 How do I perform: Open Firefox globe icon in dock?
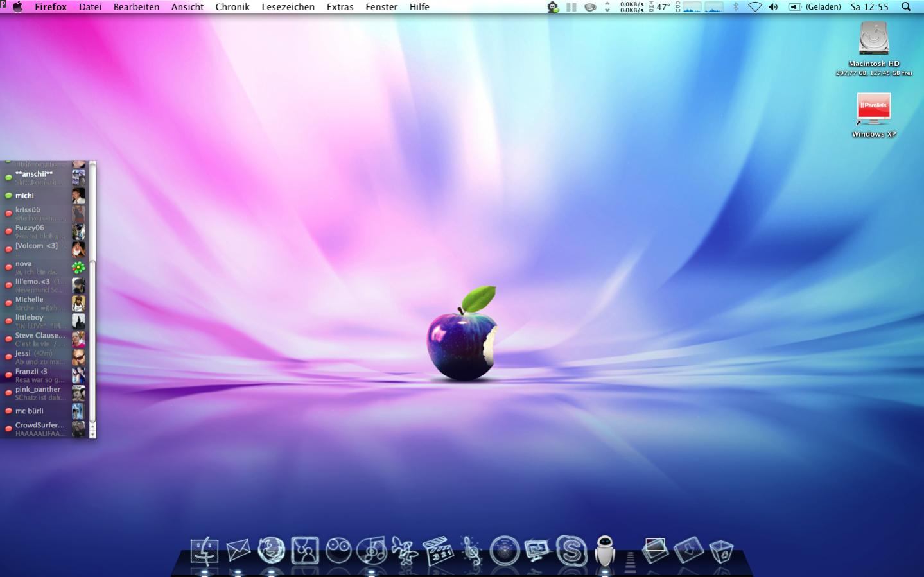coord(271,550)
